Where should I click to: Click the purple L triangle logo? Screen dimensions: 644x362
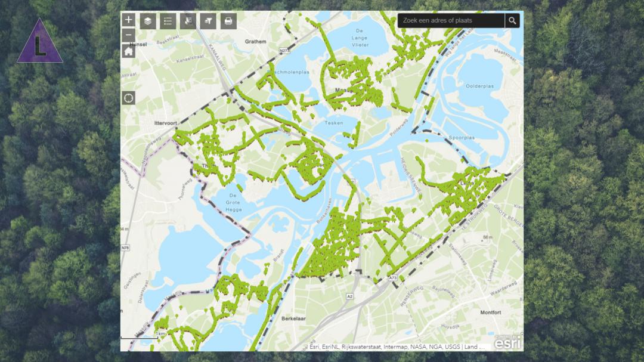[x=39, y=41]
